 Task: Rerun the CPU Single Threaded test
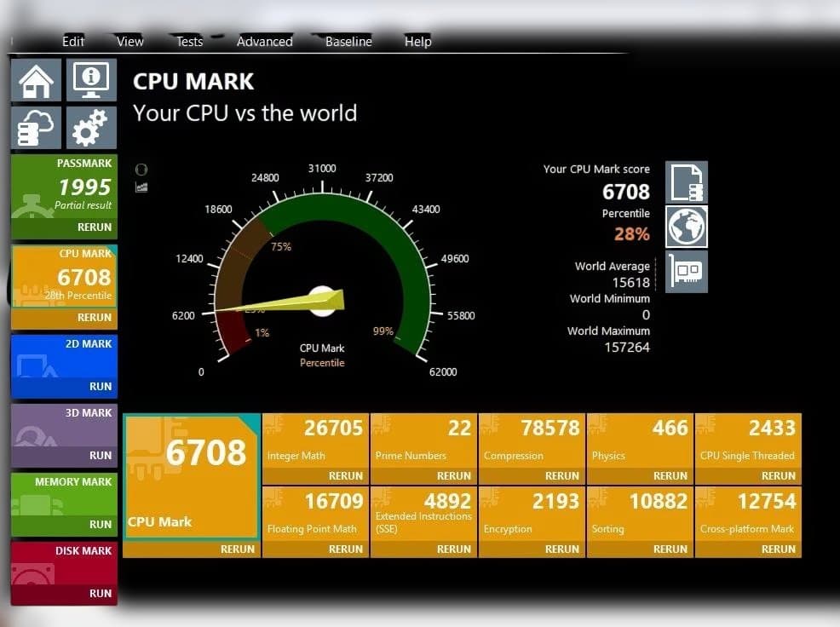coord(778,476)
